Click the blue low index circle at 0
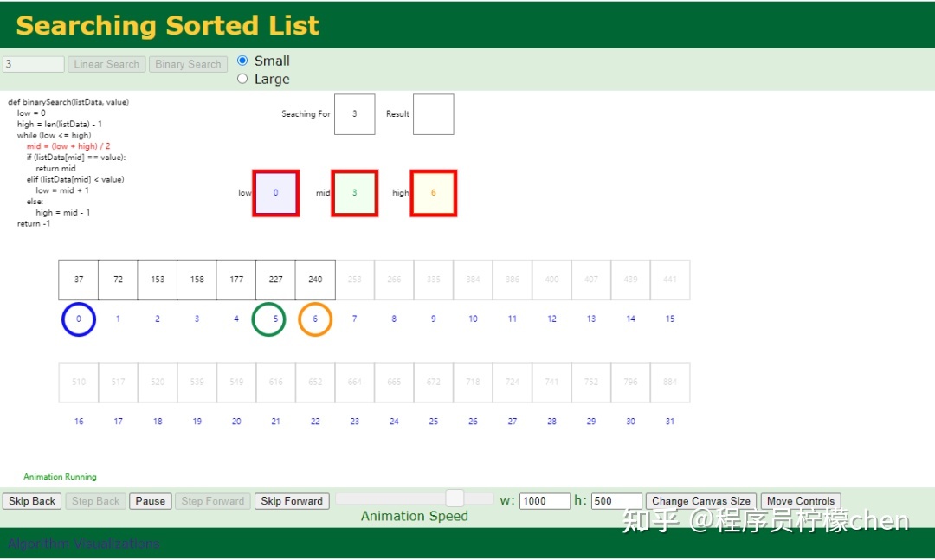The height and width of the screenshot is (560, 935). pyautogui.click(x=79, y=319)
